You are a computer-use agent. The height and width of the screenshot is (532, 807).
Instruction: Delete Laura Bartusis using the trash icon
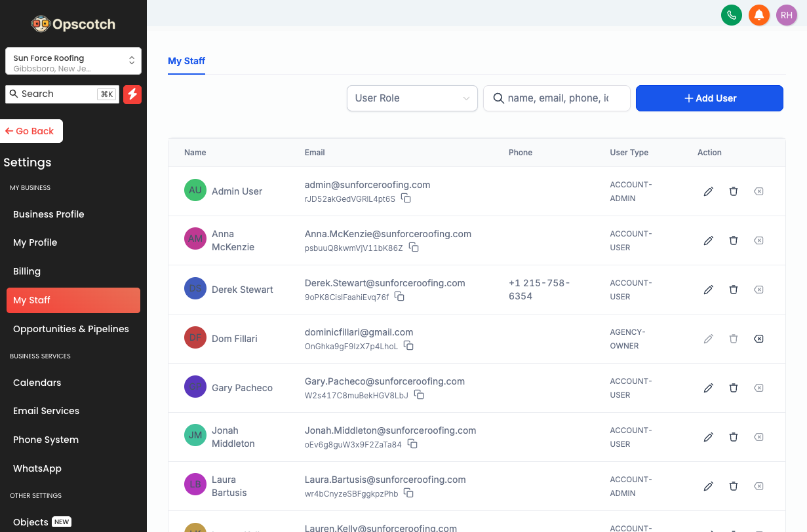point(734,486)
